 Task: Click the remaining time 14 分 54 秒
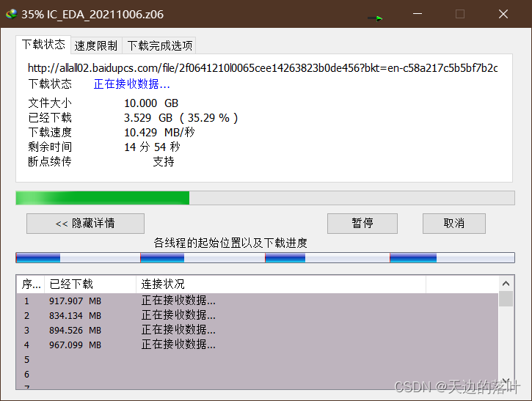click(152, 147)
